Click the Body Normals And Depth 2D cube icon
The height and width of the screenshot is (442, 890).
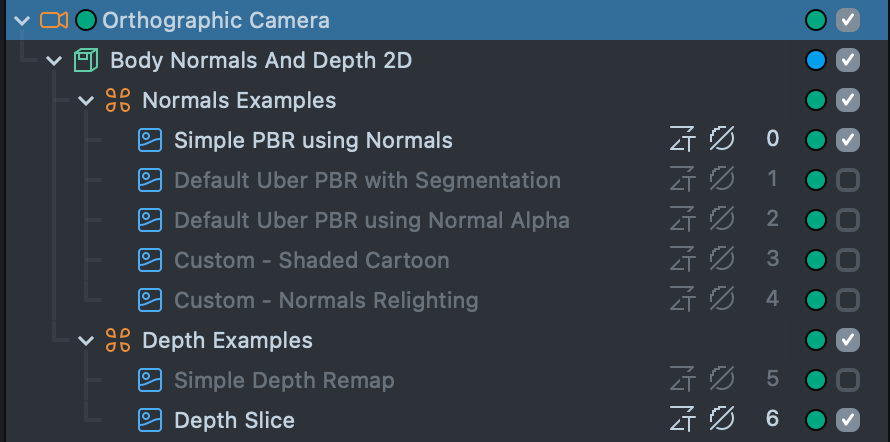click(x=87, y=61)
